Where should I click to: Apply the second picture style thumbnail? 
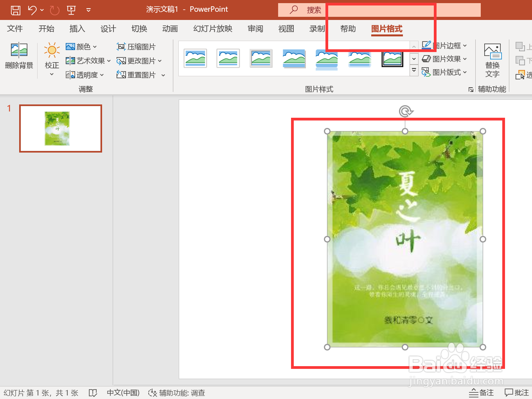click(x=228, y=58)
